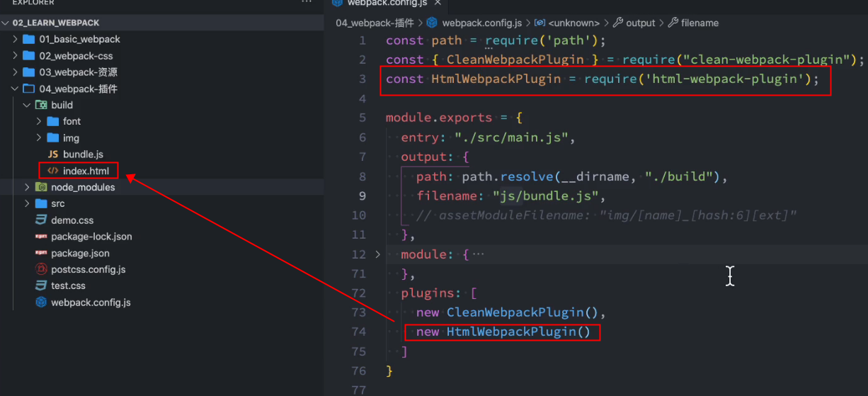Click the 02_webpack-css folder icon
868x396 pixels.
coord(28,55)
